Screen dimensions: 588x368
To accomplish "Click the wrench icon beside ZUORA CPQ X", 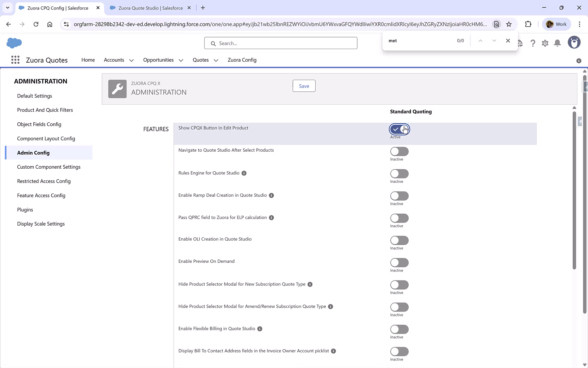I will 117,89.
